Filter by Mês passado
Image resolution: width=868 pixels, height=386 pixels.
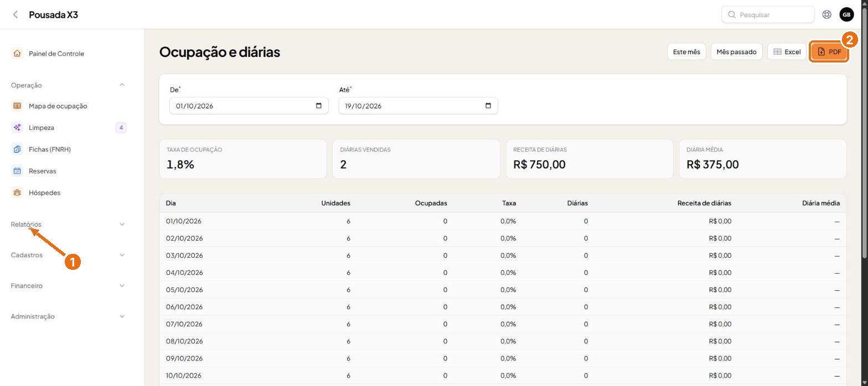click(x=736, y=51)
